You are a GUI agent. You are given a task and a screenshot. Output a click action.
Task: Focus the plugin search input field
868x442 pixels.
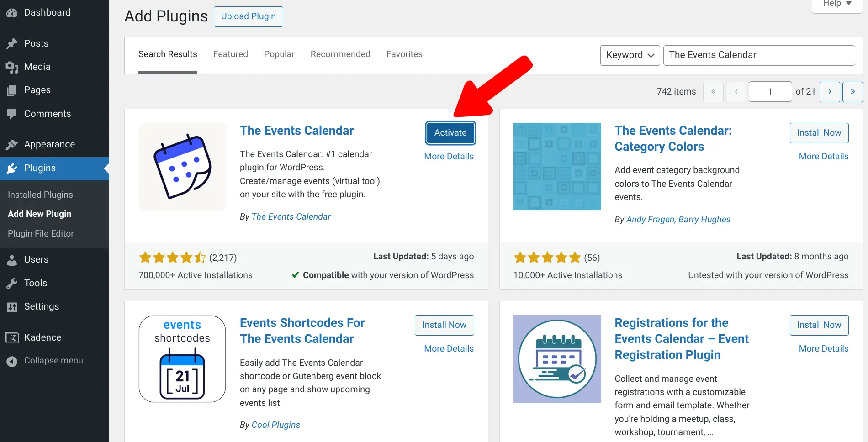pos(759,55)
